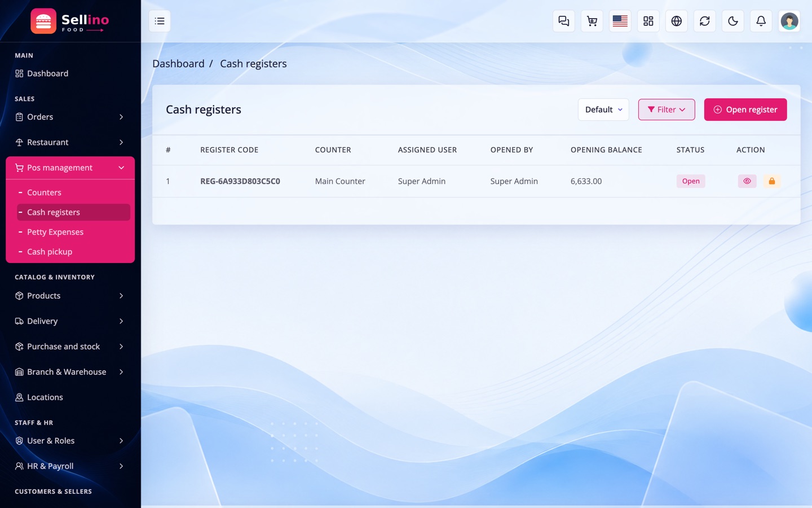812x508 pixels.
Task: Expand the Branch & Warehouse menu
Action: pyautogui.click(x=70, y=372)
